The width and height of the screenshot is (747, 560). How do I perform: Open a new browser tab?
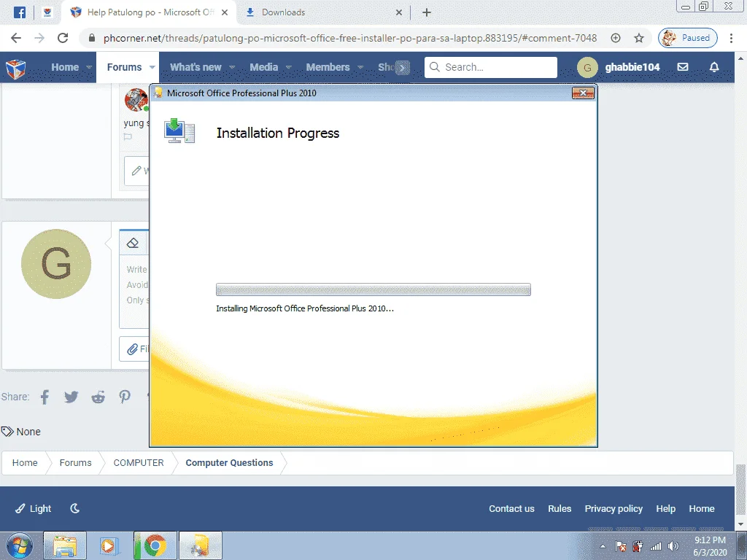pos(427,12)
